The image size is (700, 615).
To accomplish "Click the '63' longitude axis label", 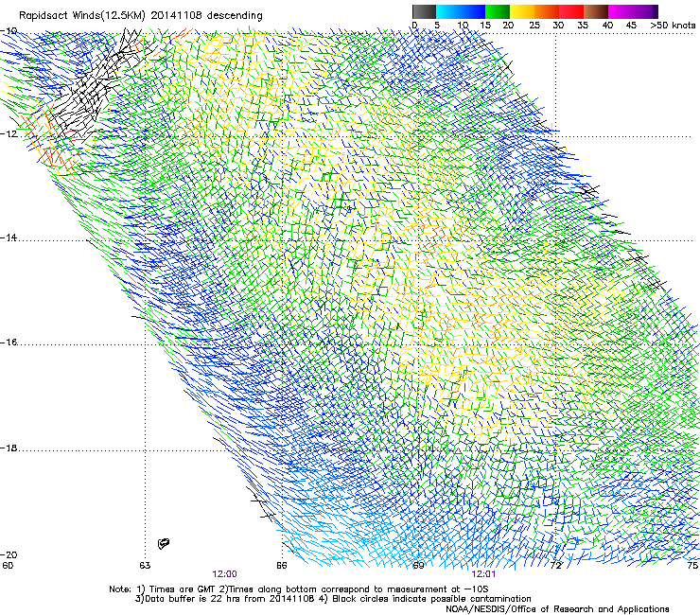I will click(x=145, y=566).
